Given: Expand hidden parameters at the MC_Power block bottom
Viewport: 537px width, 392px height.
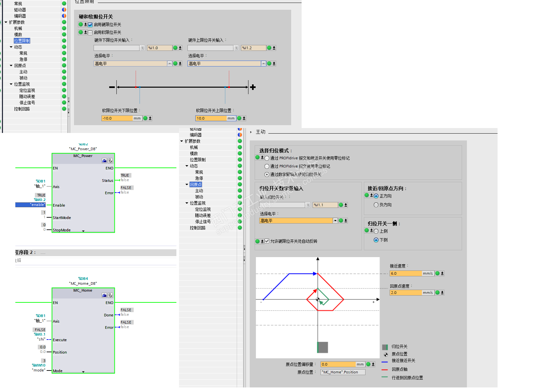Looking at the screenshot, I should [x=83, y=231].
